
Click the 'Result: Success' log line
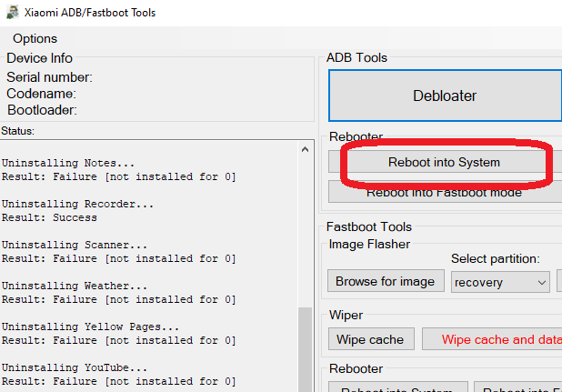(x=49, y=217)
